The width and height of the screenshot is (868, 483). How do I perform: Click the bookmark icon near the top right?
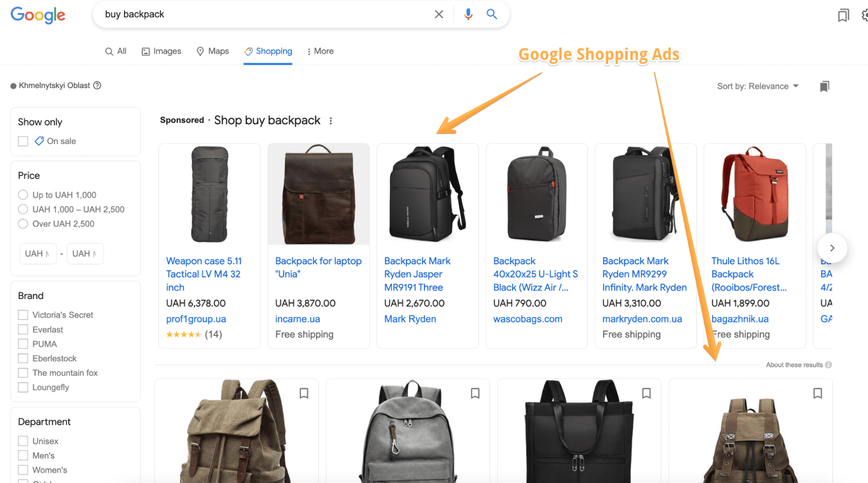click(843, 15)
